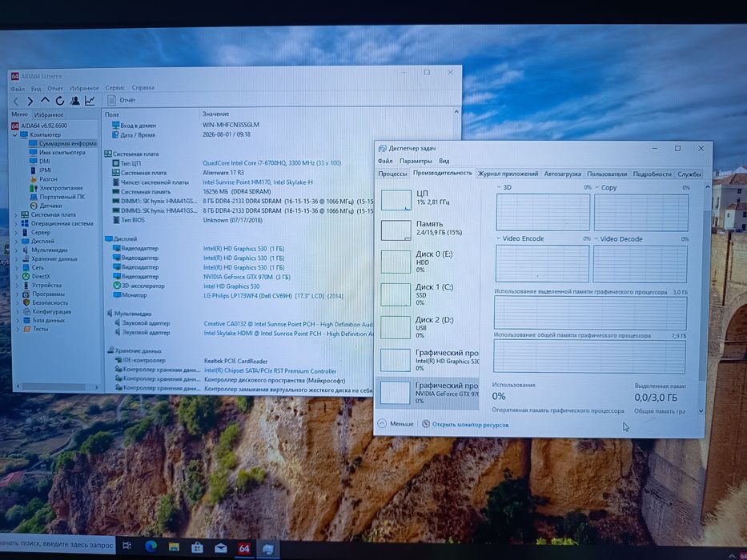Open the Подробности tab in Task Manager
Screen dimensions: 747x560
[652, 174]
